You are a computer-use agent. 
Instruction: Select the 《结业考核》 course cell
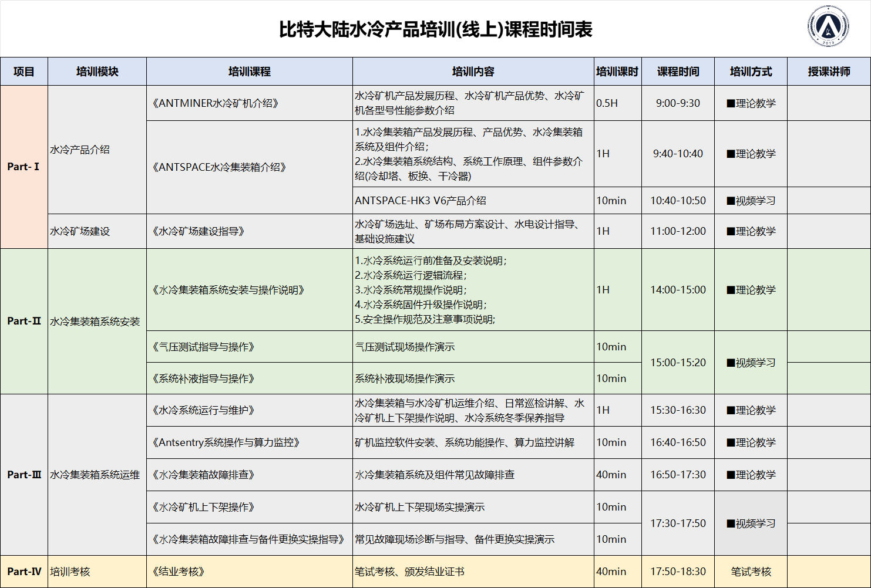coord(250,572)
